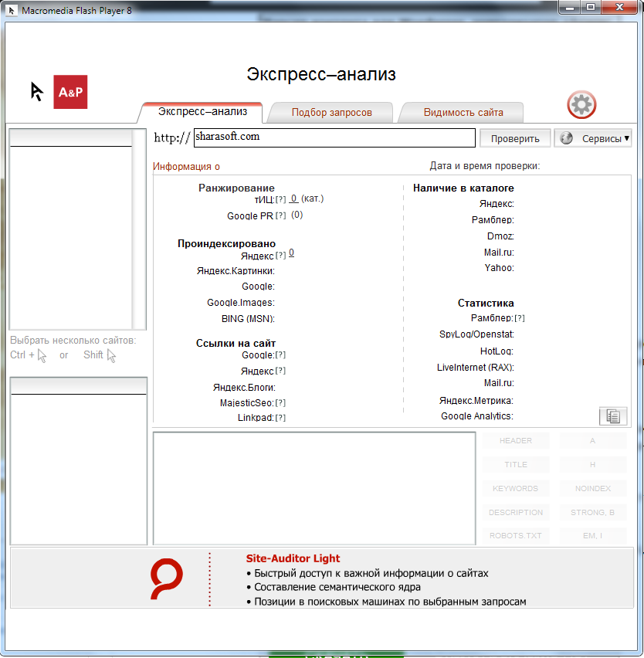Click the Яндекс.Метрика label

[x=476, y=401]
